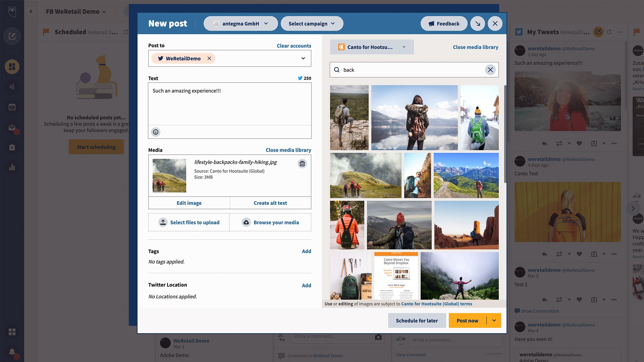Select the hiker on rocky cliff thumbnail
This screenshot has height=362, width=644.
[349, 117]
